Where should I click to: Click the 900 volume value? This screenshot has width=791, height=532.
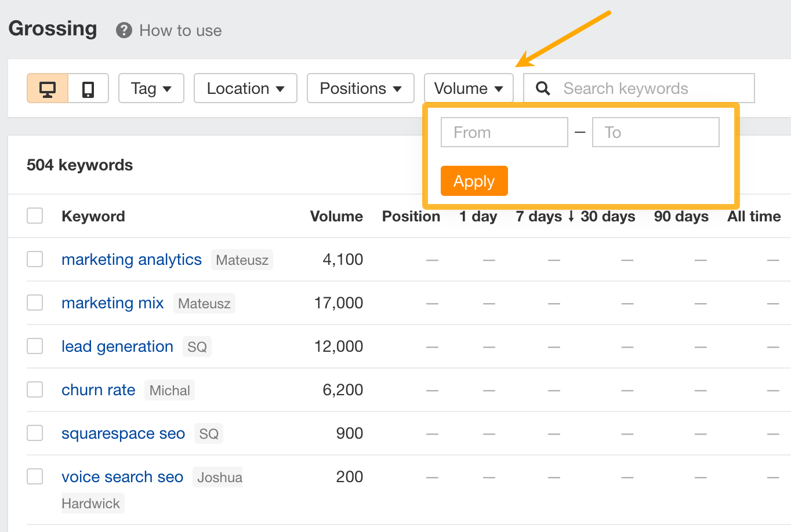(x=350, y=433)
